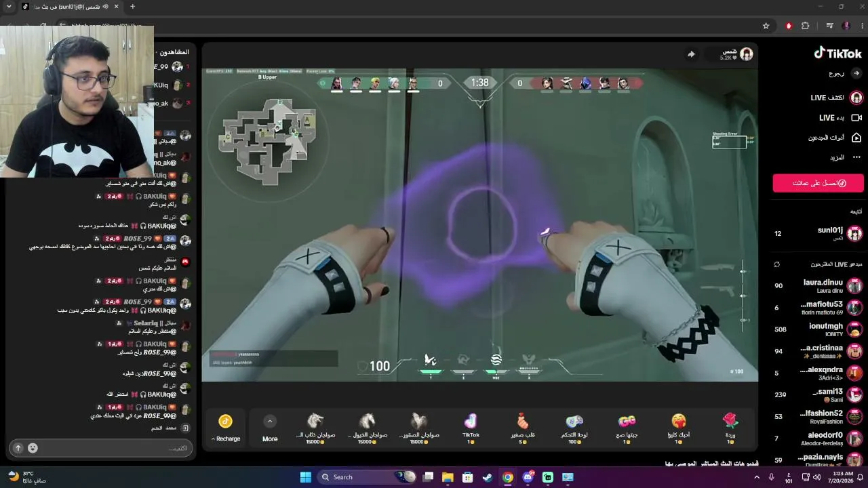This screenshot has width=868, height=488.
Task: Open suggested creator aleodor0
Action: coord(818,438)
